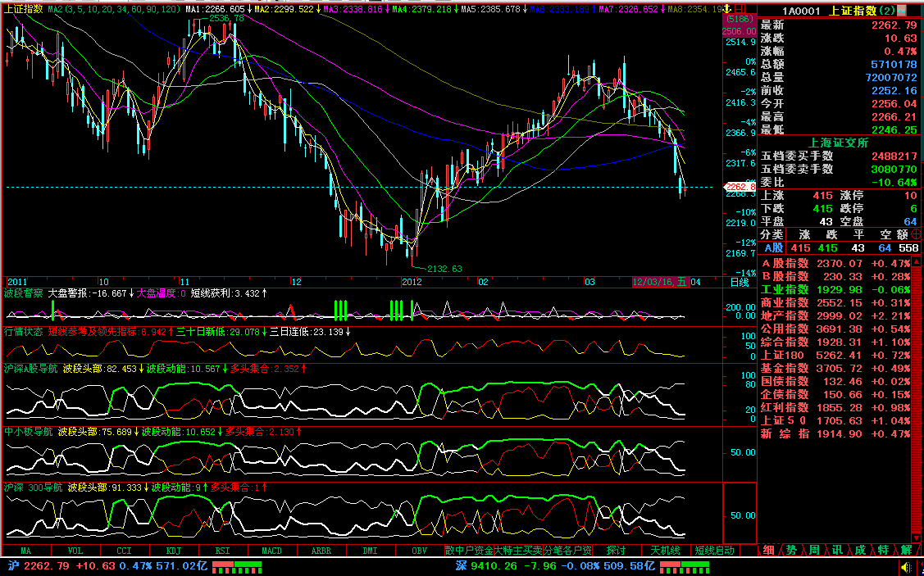
Task: Open the 势 side panel tab
Action: 791,550
